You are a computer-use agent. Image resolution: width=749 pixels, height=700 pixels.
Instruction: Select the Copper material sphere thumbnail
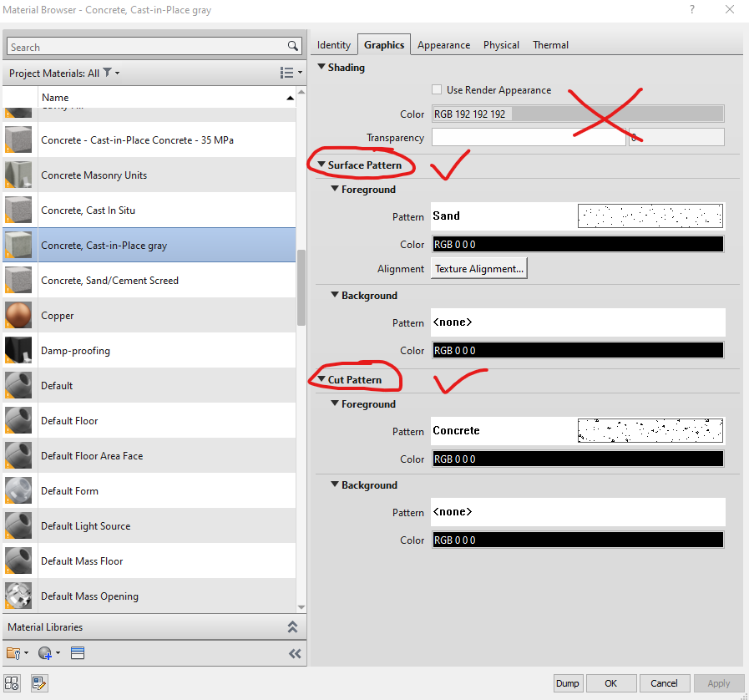(x=18, y=315)
